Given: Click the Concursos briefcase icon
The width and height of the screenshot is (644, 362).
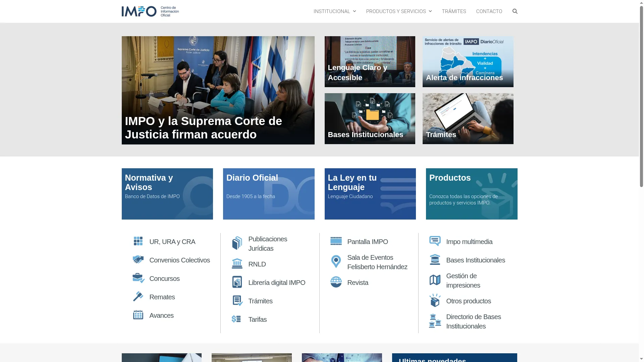Looking at the screenshot, I should click(138, 278).
